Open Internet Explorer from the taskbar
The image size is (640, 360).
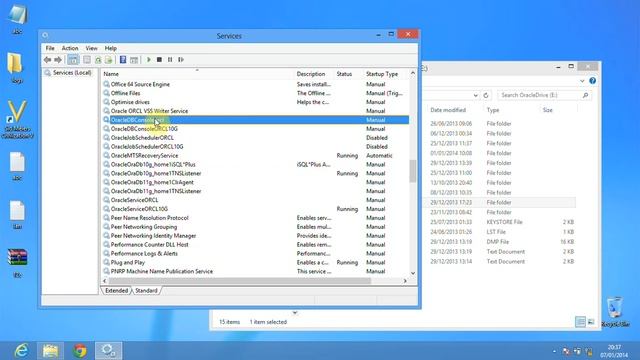click(x=21, y=351)
